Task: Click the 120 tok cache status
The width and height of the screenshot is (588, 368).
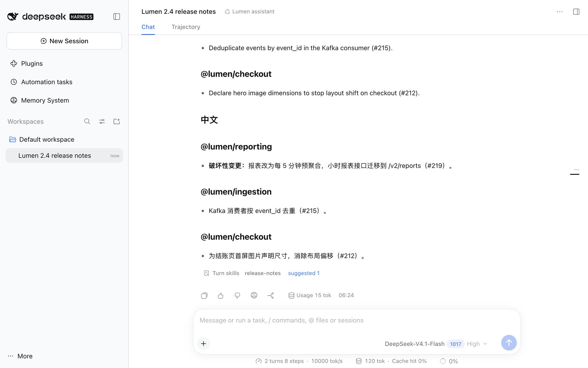Action: [x=370, y=361]
